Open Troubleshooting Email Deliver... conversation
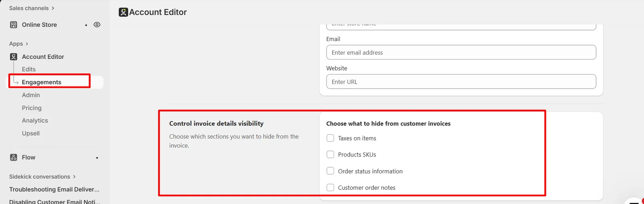644x204 pixels. pos(54,189)
